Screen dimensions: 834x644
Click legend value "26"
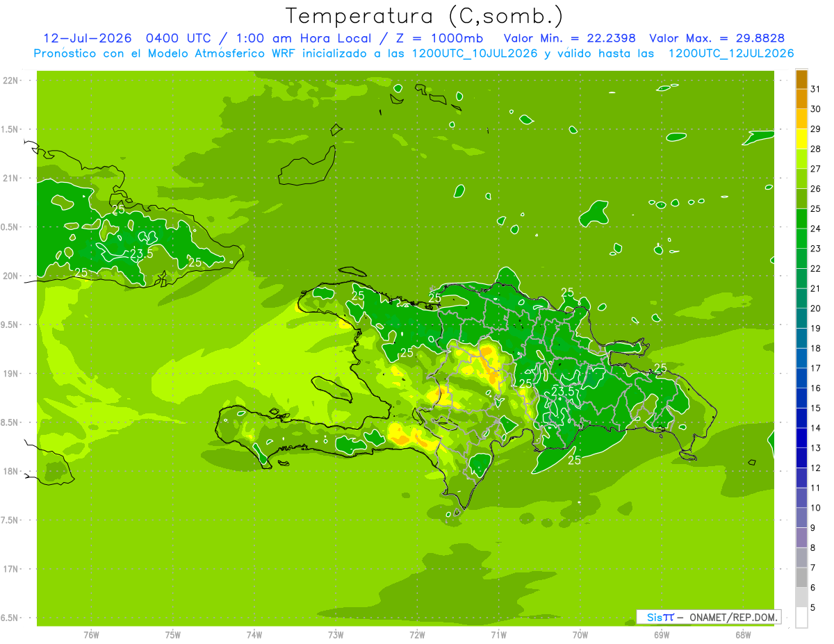coord(816,188)
